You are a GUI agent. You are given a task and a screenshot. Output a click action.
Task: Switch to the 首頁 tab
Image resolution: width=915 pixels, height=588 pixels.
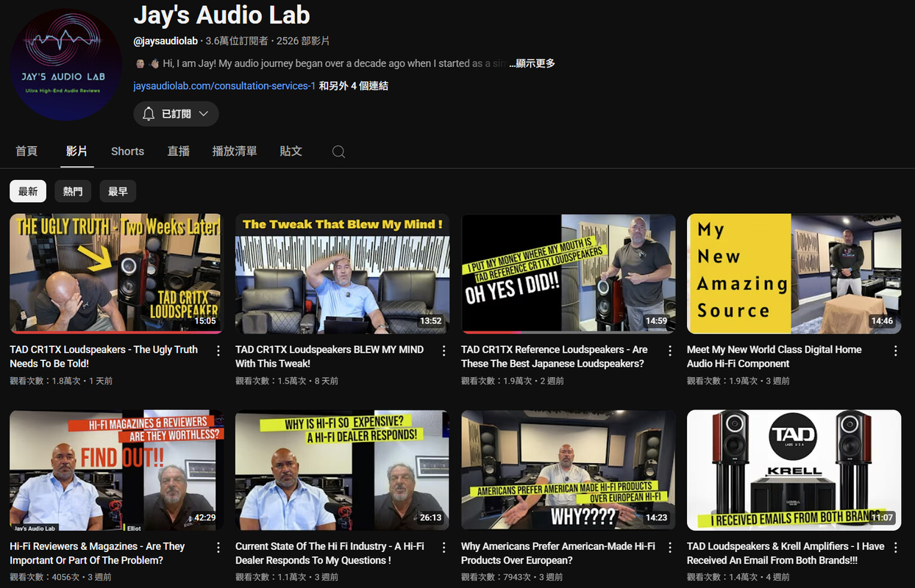[x=26, y=151]
